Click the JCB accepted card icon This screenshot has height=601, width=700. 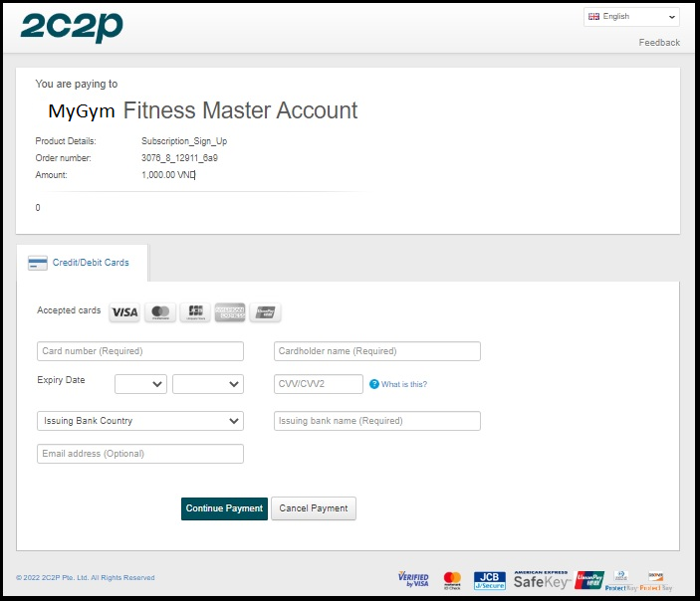(195, 312)
